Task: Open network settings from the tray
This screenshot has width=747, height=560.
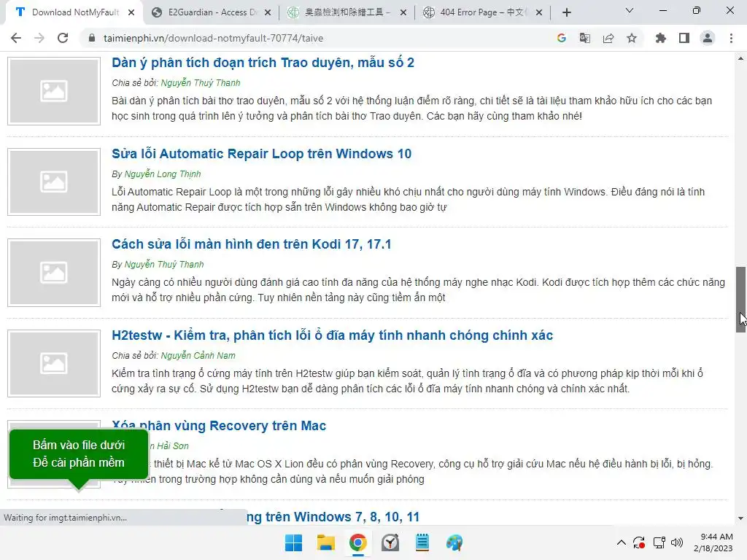Action: click(659, 542)
